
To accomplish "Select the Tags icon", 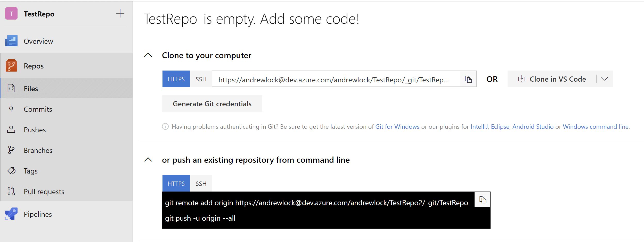I will [11, 171].
